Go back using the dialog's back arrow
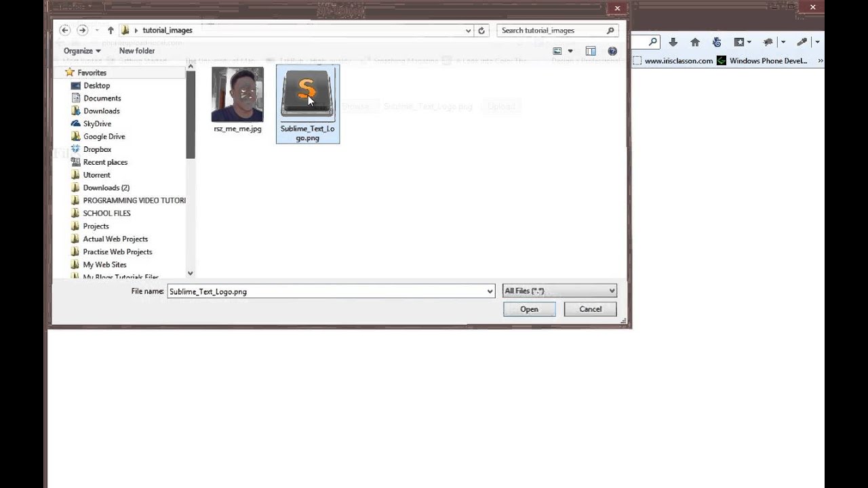 pyautogui.click(x=64, y=30)
